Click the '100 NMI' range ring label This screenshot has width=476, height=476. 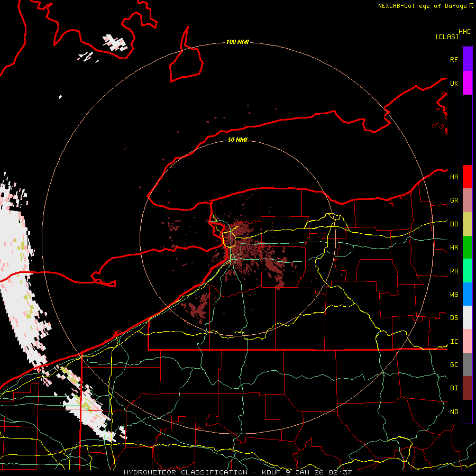pyautogui.click(x=237, y=42)
